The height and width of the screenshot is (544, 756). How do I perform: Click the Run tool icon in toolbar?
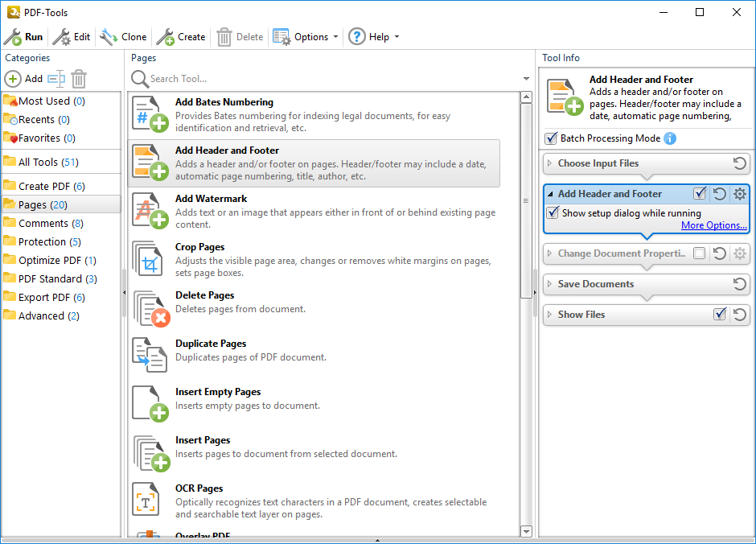click(x=13, y=37)
